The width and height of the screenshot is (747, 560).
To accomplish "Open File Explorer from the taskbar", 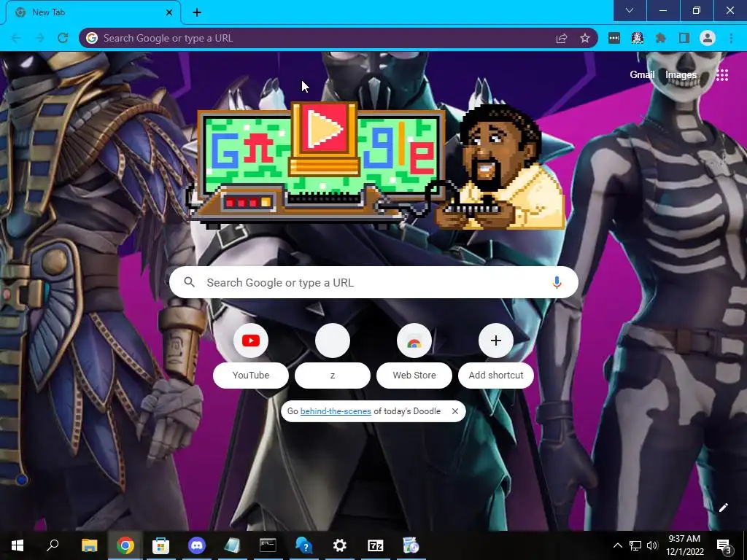I will tap(89, 545).
